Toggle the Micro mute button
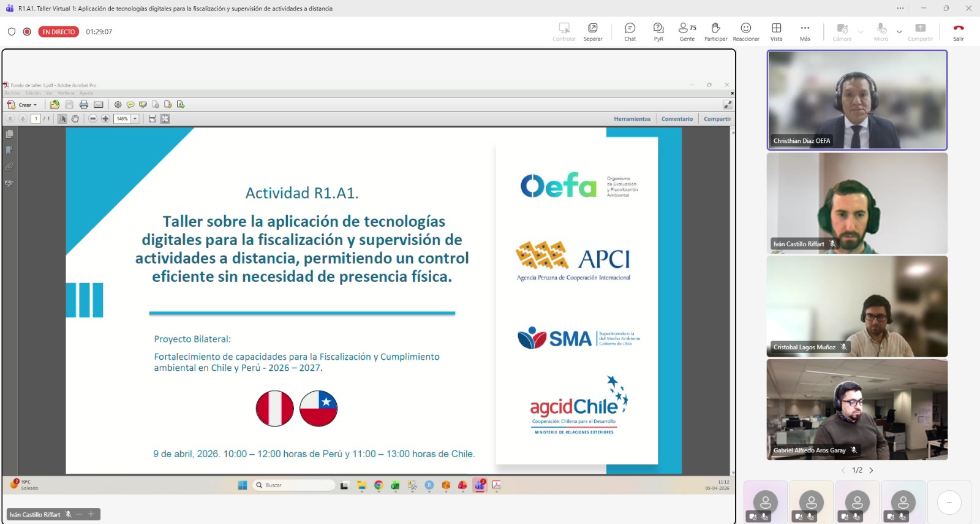 pyautogui.click(x=881, y=32)
